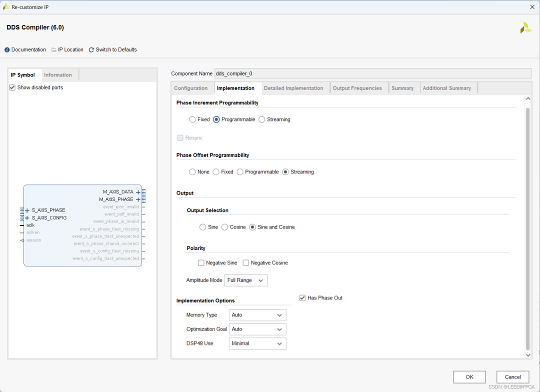Expand the M_AXIS_PHASE port plus icon
Viewport: 540px width, 392px height.
click(x=138, y=200)
